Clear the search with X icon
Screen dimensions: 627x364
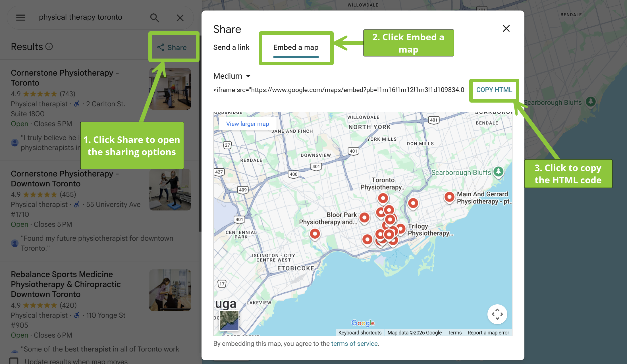click(180, 18)
